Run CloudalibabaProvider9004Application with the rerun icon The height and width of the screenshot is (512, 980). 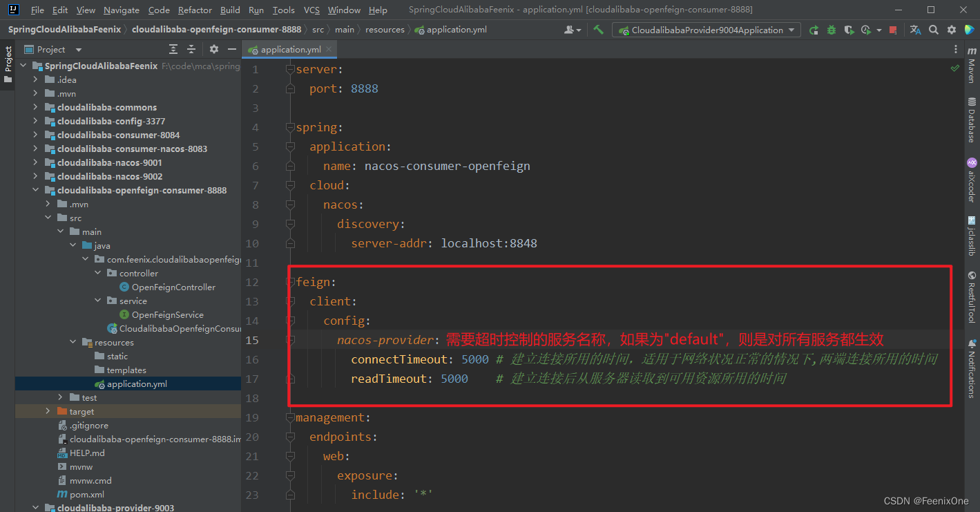tap(814, 30)
